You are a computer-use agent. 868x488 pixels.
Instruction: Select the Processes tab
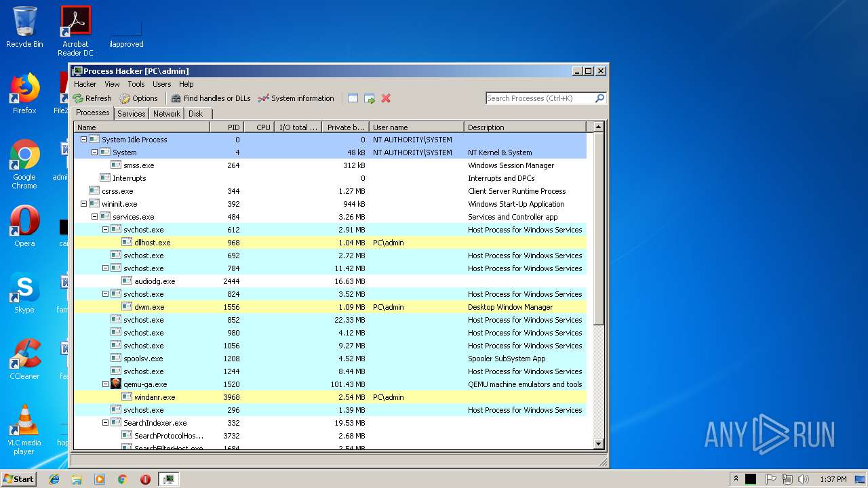tap(93, 113)
